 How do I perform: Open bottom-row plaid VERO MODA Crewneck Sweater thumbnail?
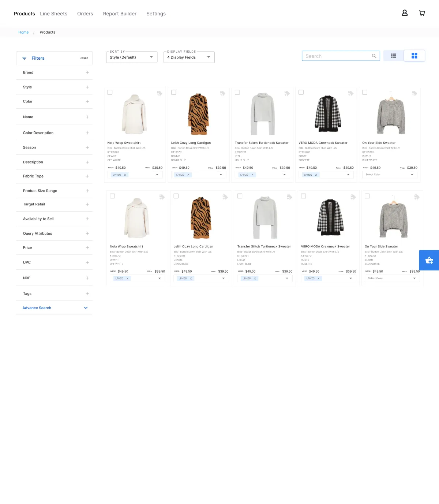tap(331, 217)
